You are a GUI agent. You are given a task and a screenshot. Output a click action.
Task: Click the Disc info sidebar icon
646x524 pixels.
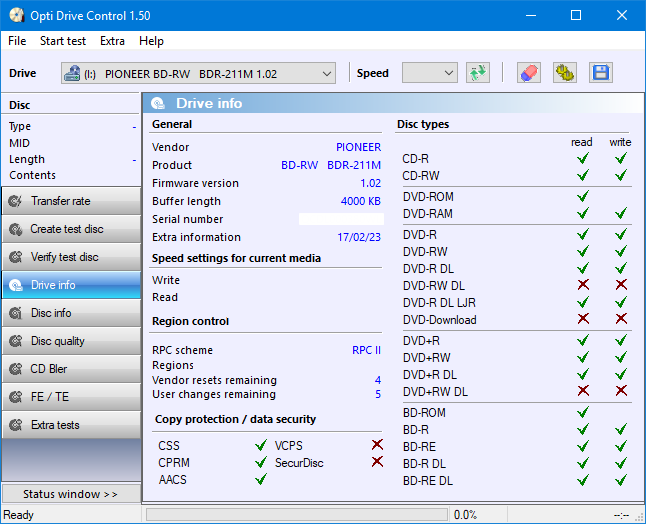coord(16,313)
